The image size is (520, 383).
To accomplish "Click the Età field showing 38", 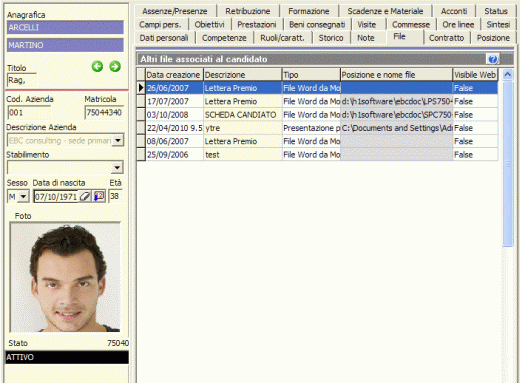I will [x=115, y=196].
